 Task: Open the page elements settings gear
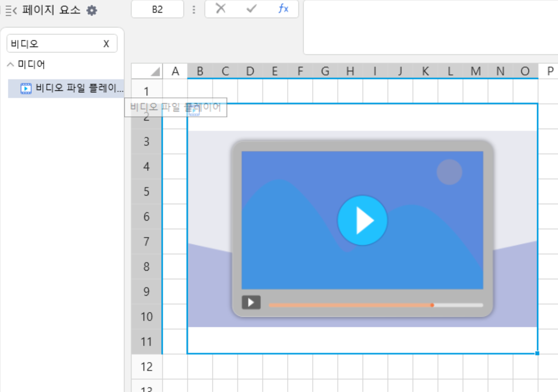point(92,10)
